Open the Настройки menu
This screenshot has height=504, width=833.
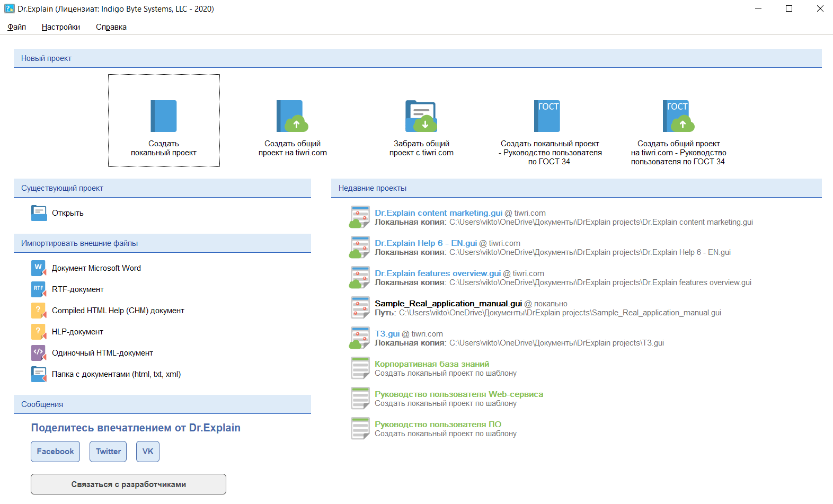click(61, 27)
